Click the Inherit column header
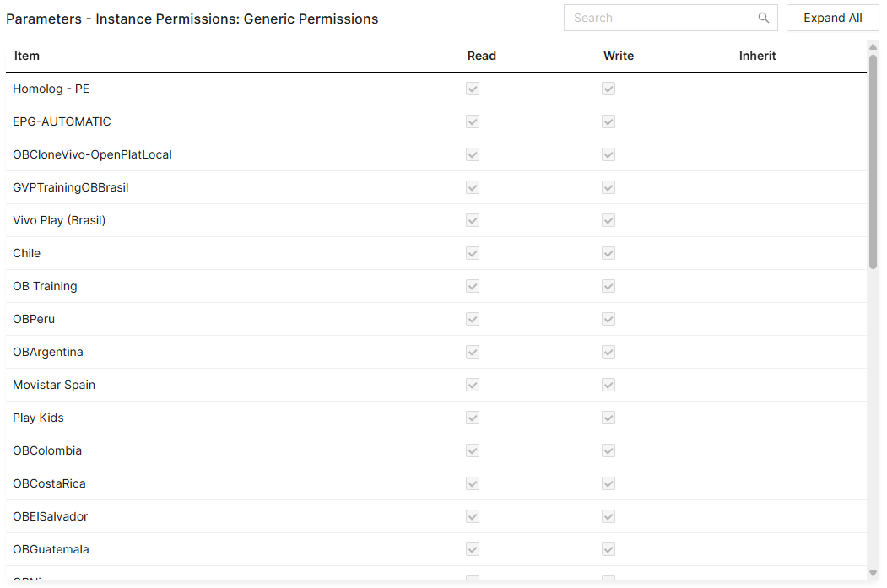 757,56
